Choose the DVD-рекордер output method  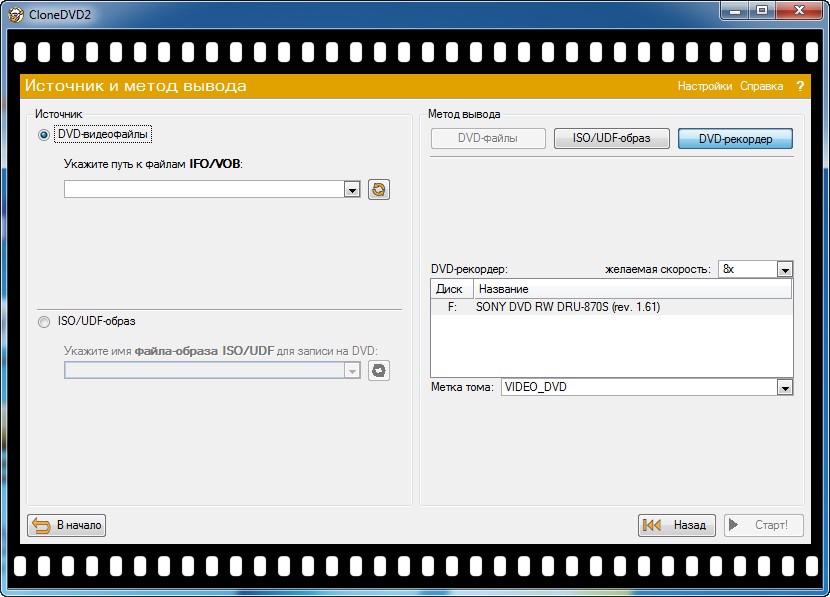[x=735, y=139]
